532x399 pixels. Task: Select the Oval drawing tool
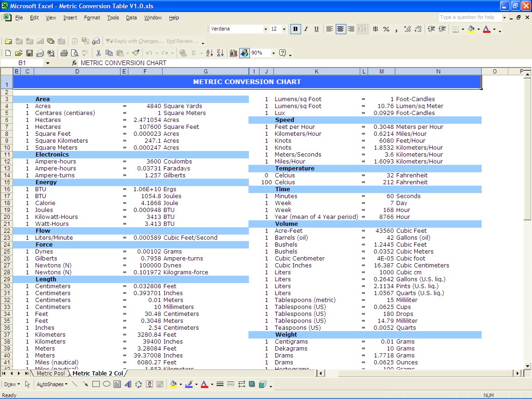point(107,384)
